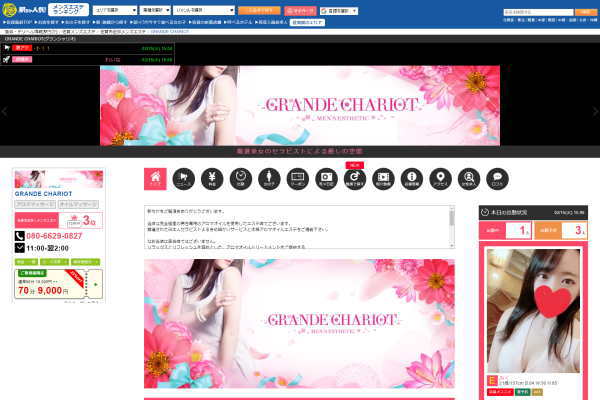Click the phone icon beside 080-6629-0827
The width and height of the screenshot is (600, 400).
click(20, 236)
